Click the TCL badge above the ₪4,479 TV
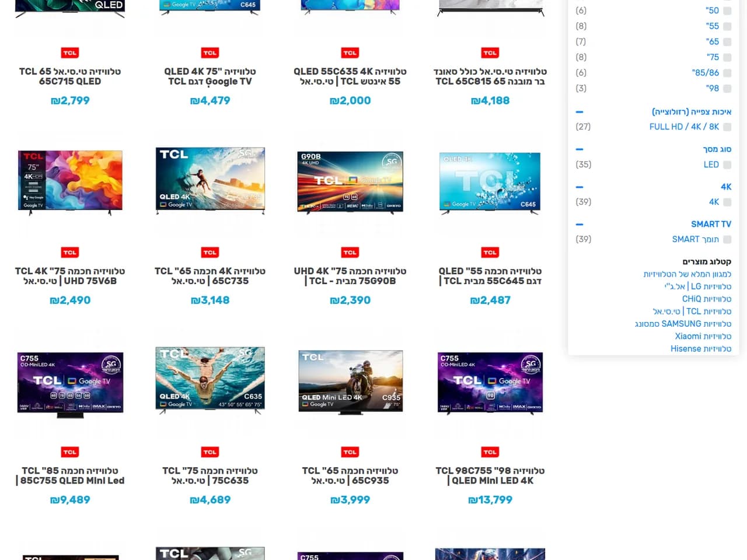The height and width of the screenshot is (560, 747). pyautogui.click(x=210, y=53)
